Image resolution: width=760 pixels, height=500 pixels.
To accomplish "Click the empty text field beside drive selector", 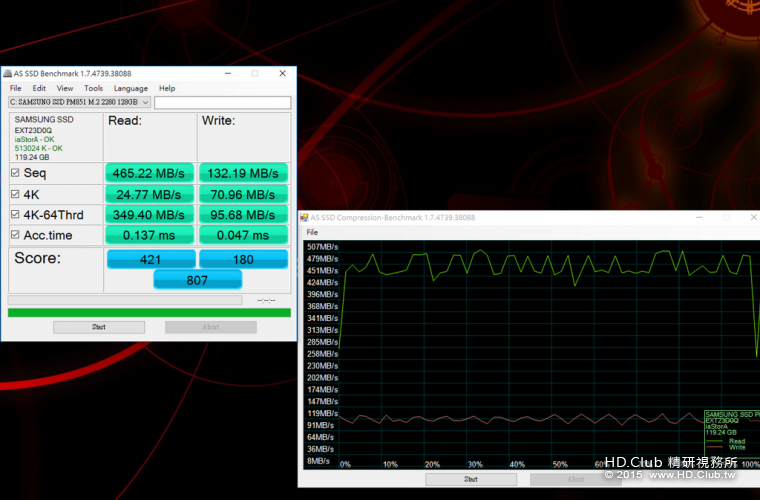I will [x=222, y=102].
